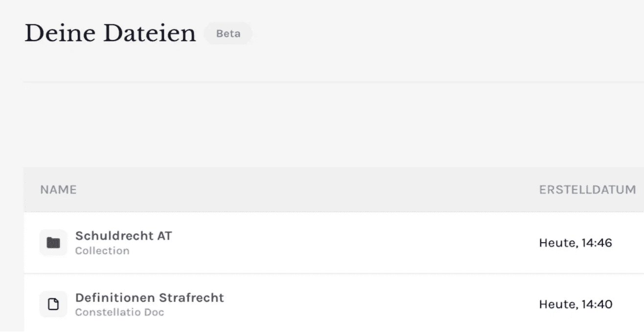This screenshot has width=644, height=332.
Task: Click the document icon beside Definitionen Strafrecht
Action: (53, 304)
